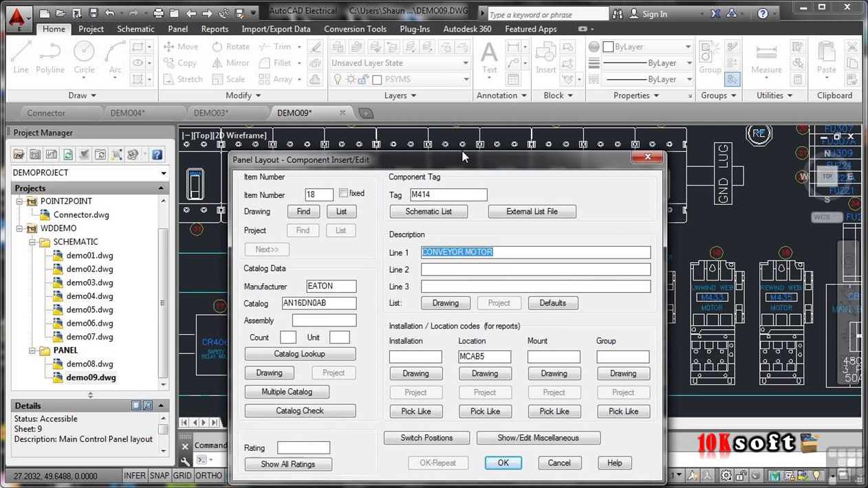Toggle SNAP mode in status bar

click(x=159, y=476)
